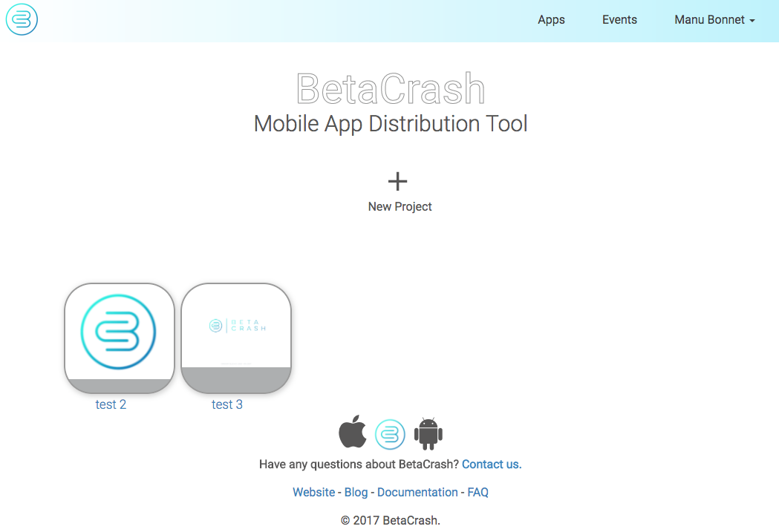Follow the test 3 link
Image resolution: width=779 pixels, height=532 pixels.
(227, 404)
